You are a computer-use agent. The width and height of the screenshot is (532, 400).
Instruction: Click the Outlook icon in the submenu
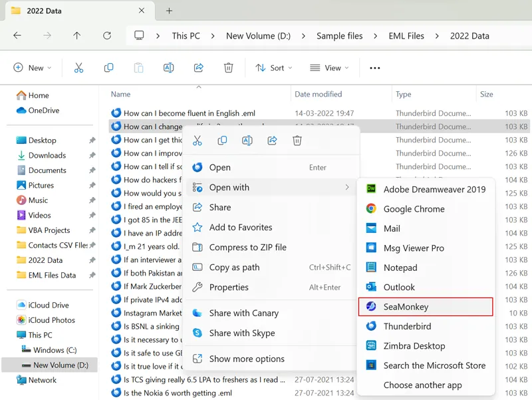(371, 287)
